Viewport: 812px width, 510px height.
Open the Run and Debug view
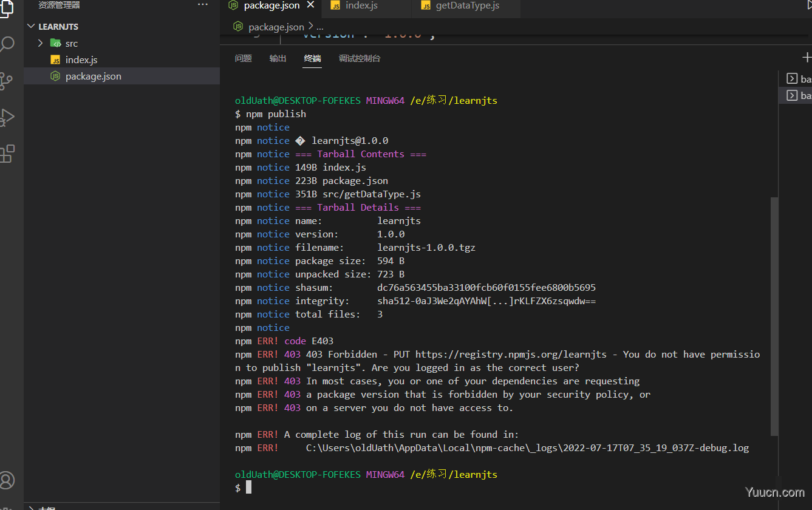pyautogui.click(x=7, y=117)
